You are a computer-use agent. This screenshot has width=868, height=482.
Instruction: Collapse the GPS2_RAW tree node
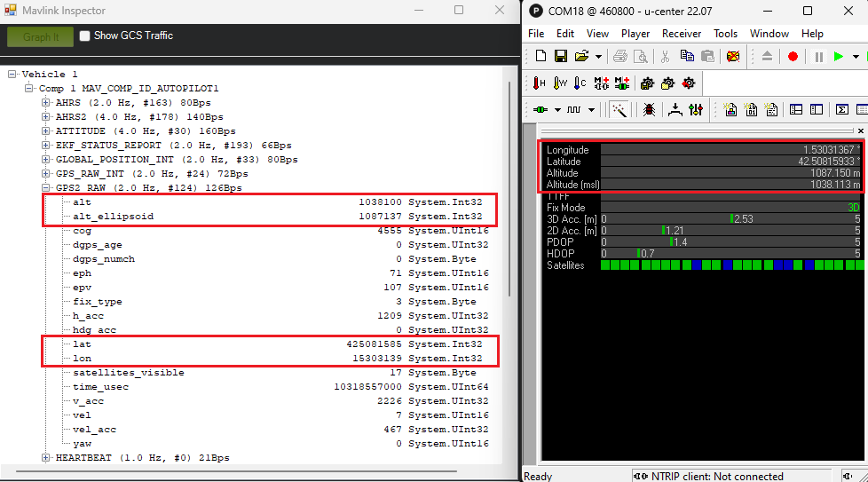(46, 188)
